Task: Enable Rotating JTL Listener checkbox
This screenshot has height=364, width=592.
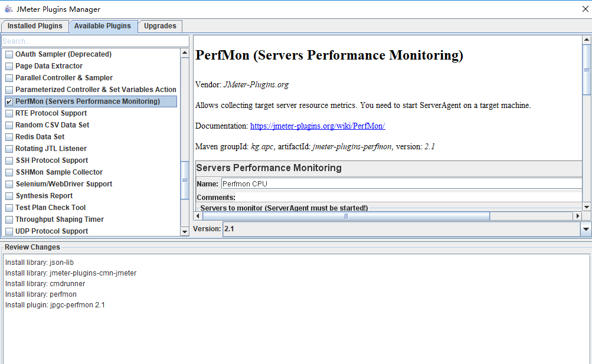Action: [9, 149]
